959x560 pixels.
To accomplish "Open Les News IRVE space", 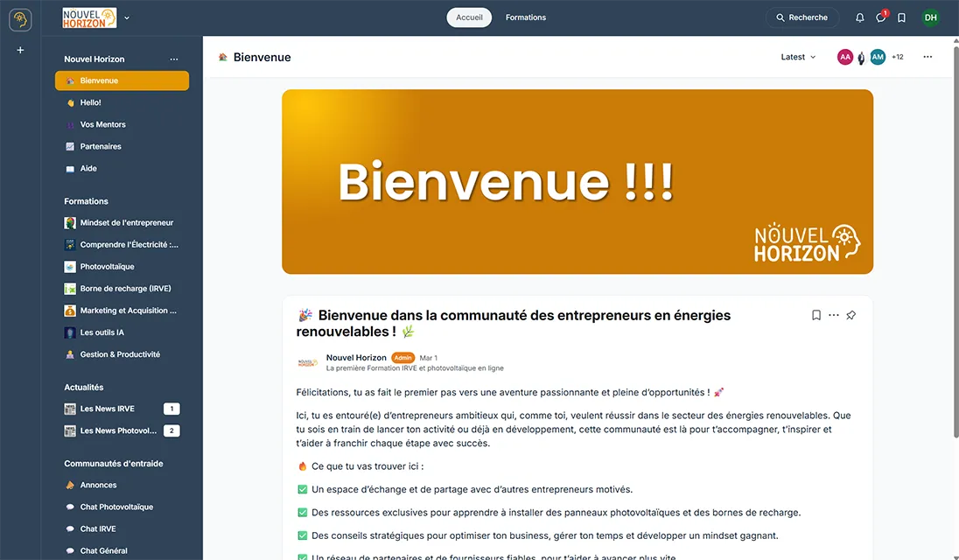I will [x=122, y=409].
